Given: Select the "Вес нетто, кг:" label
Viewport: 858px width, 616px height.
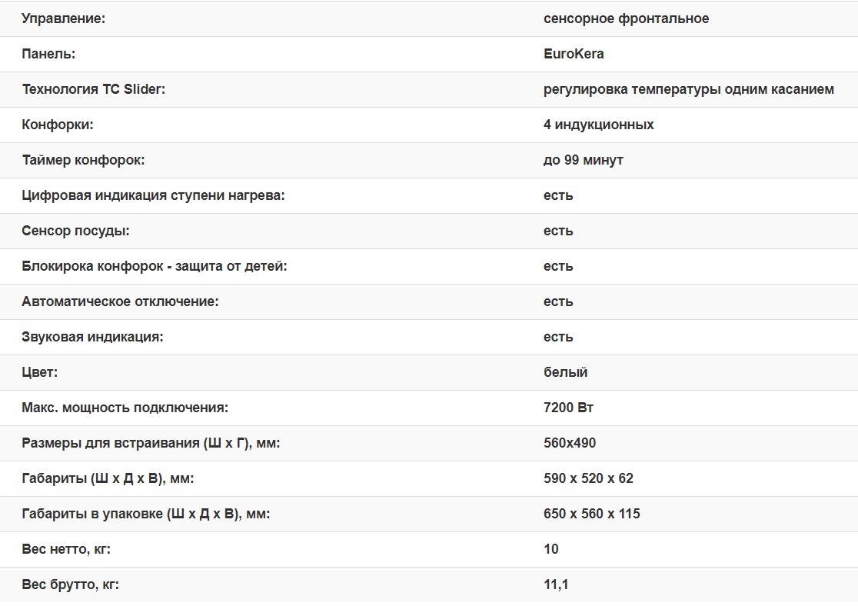Looking at the screenshot, I should 71,549.
